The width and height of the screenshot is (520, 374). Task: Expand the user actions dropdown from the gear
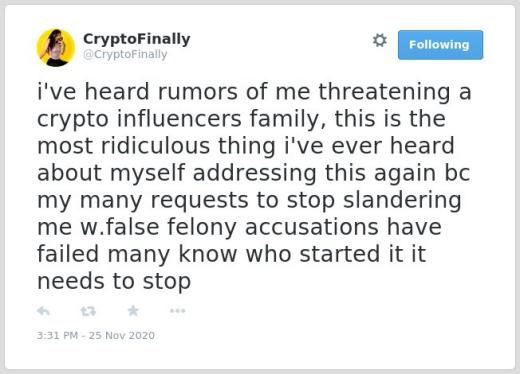pyautogui.click(x=380, y=41)
